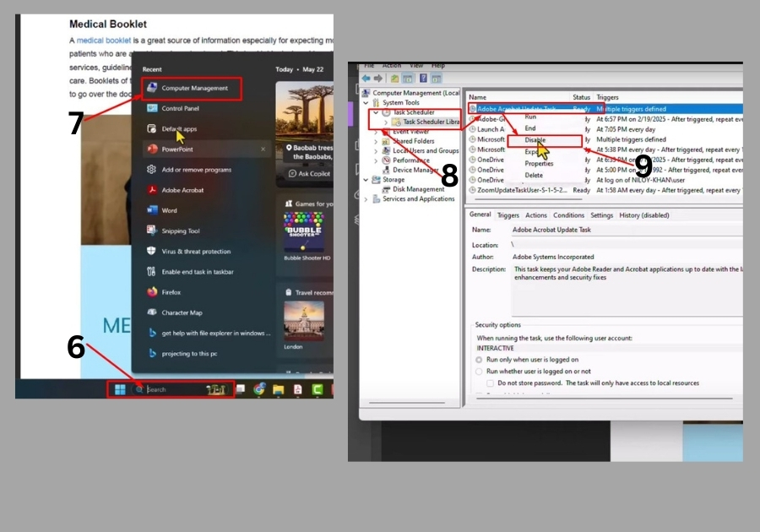Select the ZoomUpdateTaskUser task row

[605, 190]
